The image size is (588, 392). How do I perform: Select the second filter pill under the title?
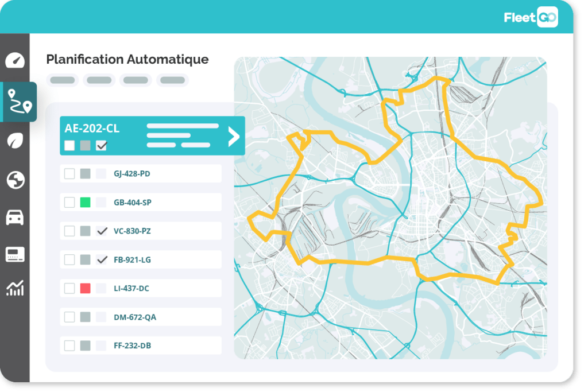point(99,80)
